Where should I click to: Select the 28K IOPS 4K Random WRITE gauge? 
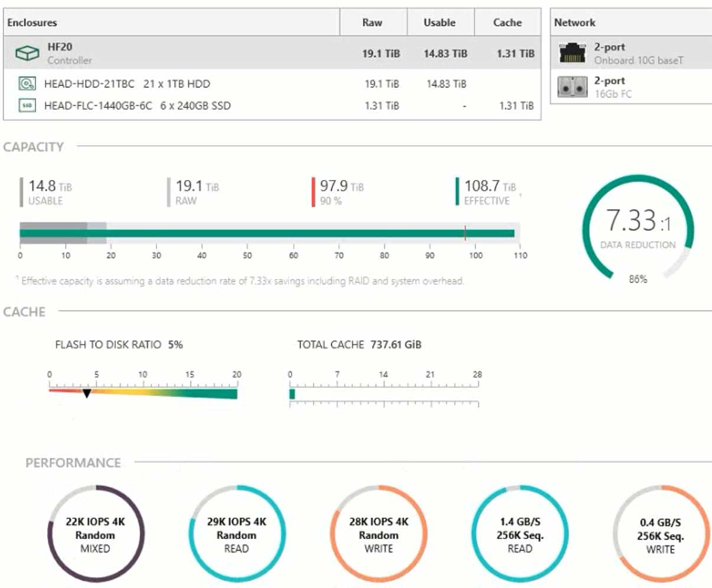click(x=378, y=534)
